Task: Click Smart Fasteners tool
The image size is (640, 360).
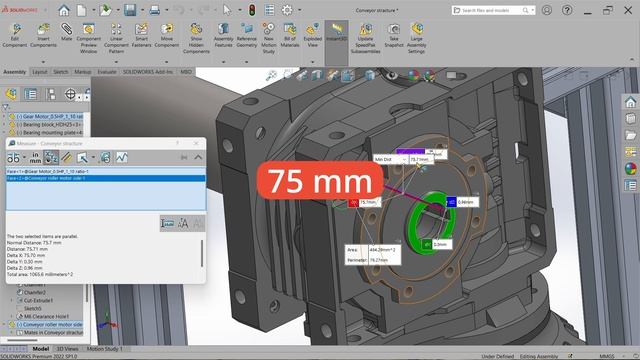Action: 142,36
